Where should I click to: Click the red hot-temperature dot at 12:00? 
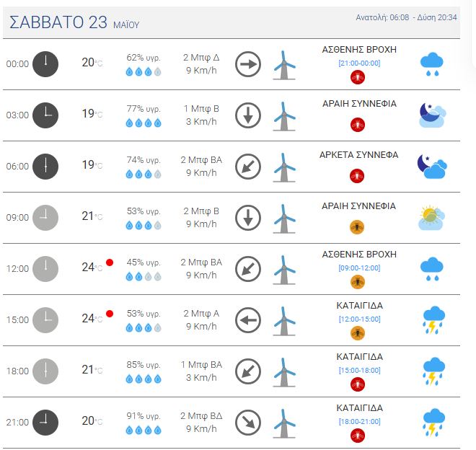tap(110, 262)
